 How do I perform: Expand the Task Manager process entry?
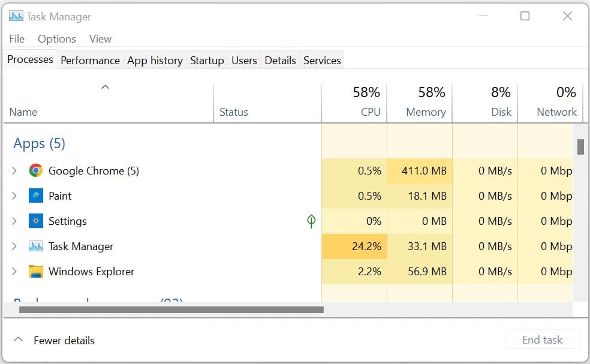pos(14,246)
